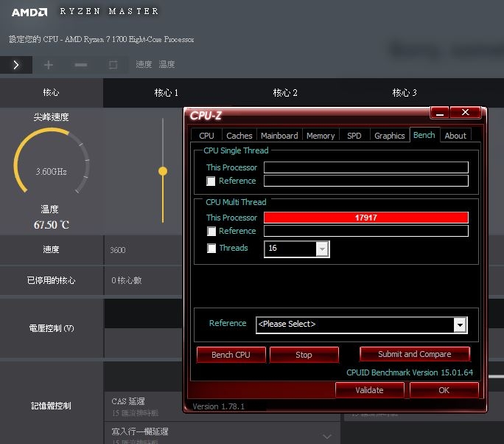Open the Mainboard tab
504x444 pixels.
coord(279,136)
